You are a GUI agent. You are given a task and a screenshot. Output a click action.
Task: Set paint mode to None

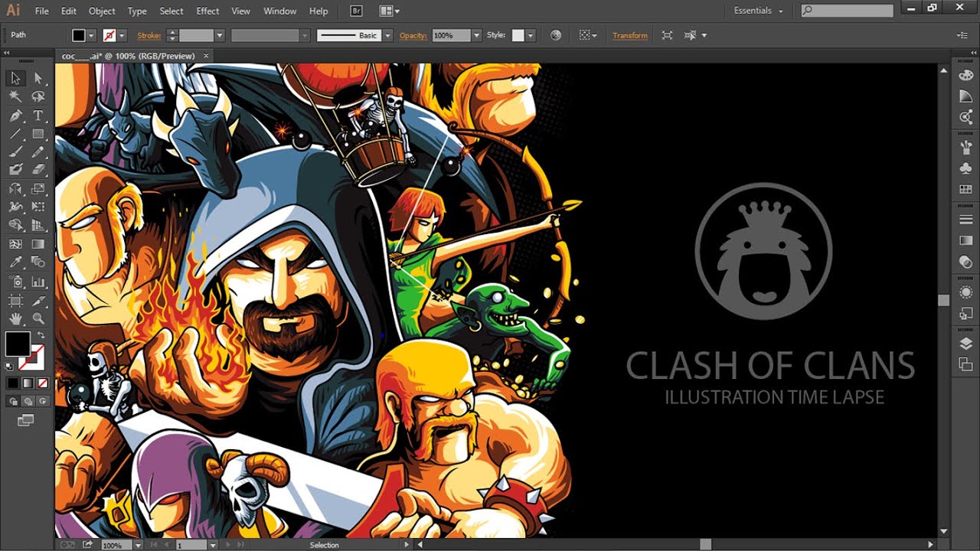[42, 383]
